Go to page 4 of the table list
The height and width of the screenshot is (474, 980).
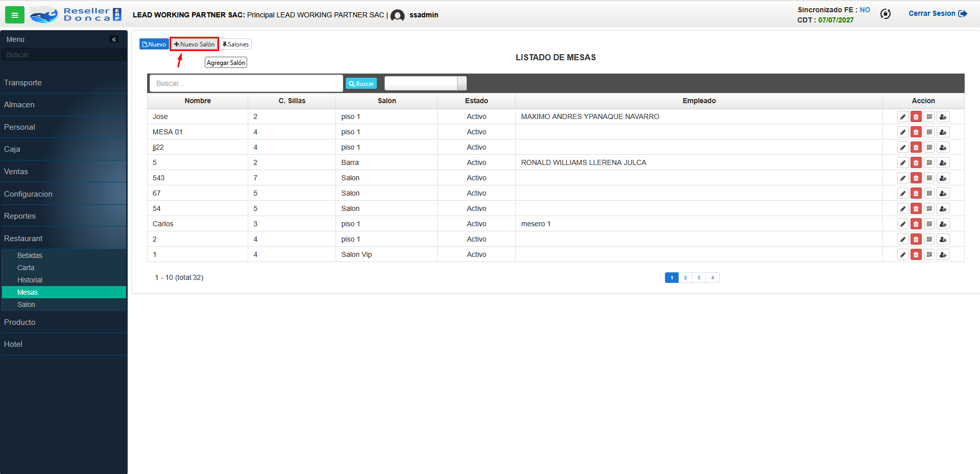pyautogui.click(x=712, y=278)
